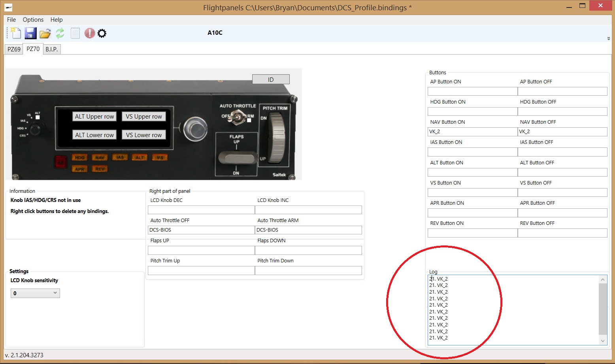Click the Log scrollbar down arrow
The width and height of the screenshot is (615, 364).
coord(603,341)
